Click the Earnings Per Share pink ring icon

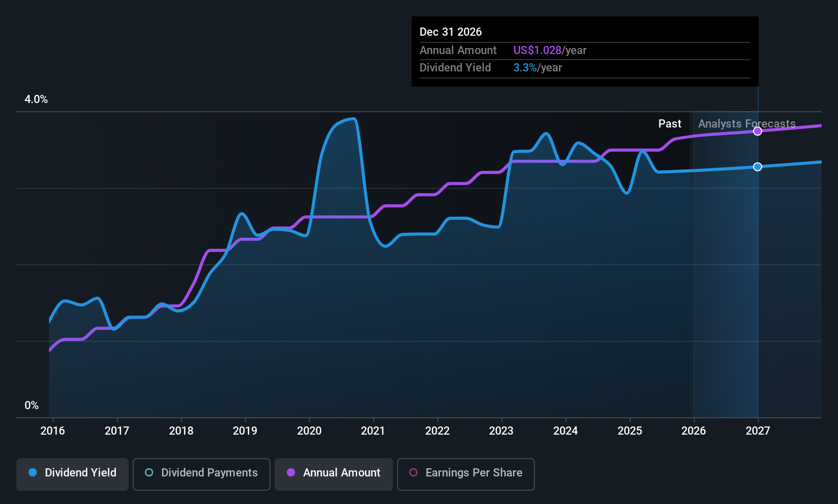point(413,473)
